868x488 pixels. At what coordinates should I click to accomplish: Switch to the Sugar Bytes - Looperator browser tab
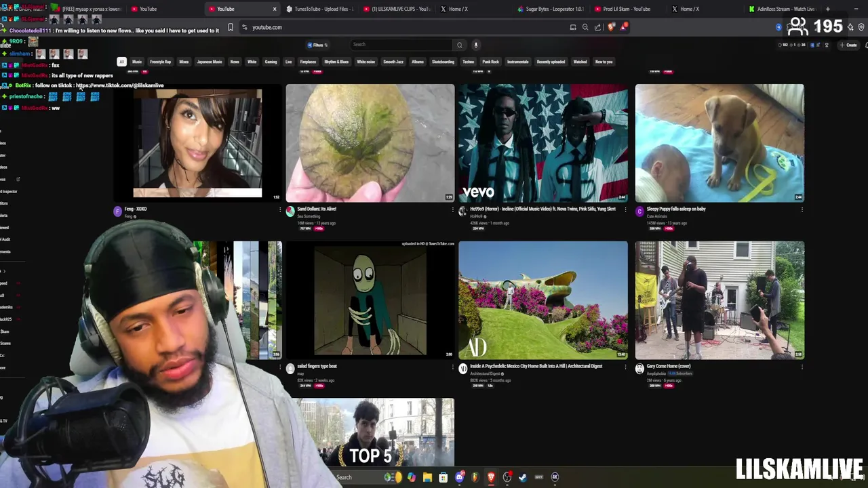[550, 9]
